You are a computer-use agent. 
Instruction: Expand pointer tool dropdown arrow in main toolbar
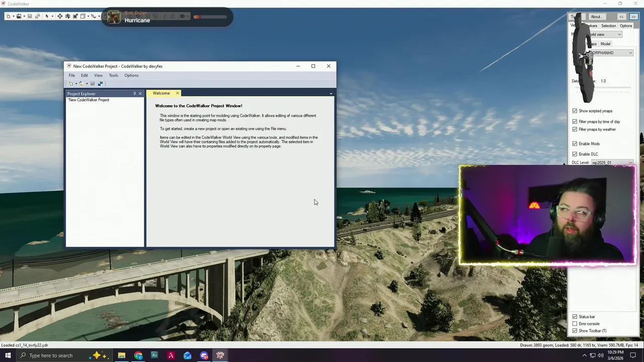(x=52, y=17)
